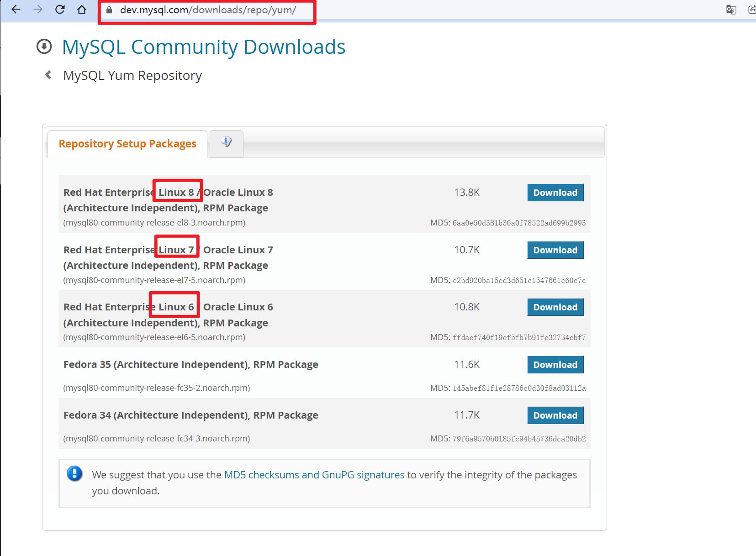
Task: Select the Repository Setup Packages tab
Action: 127,144
